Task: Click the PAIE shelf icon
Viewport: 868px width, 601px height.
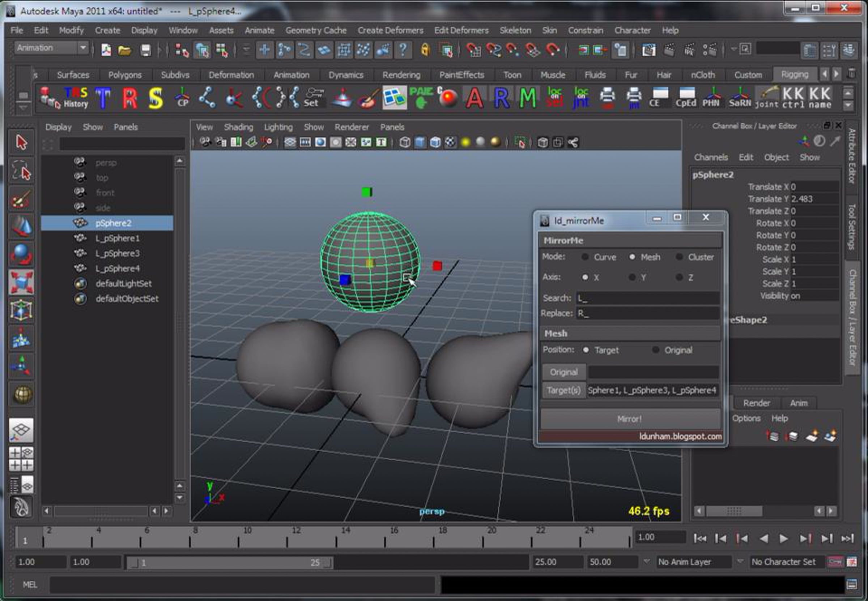Action: click(421, 98)
